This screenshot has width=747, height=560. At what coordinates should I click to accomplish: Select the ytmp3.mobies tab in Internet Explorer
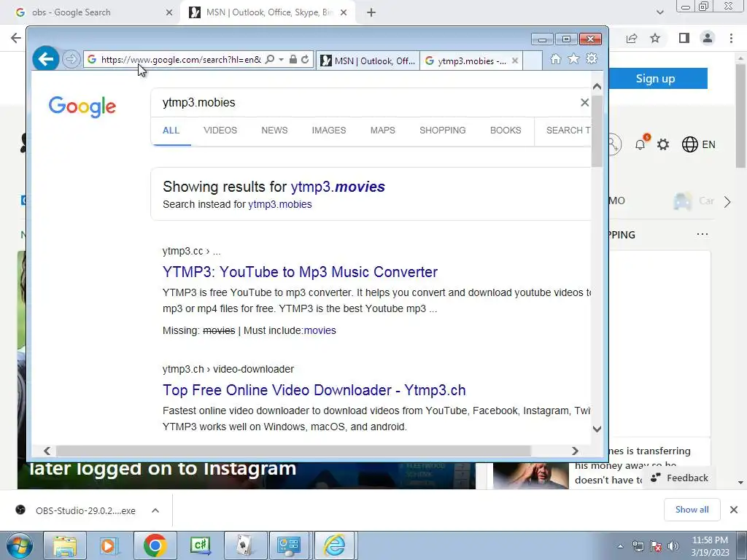[466, 61]
